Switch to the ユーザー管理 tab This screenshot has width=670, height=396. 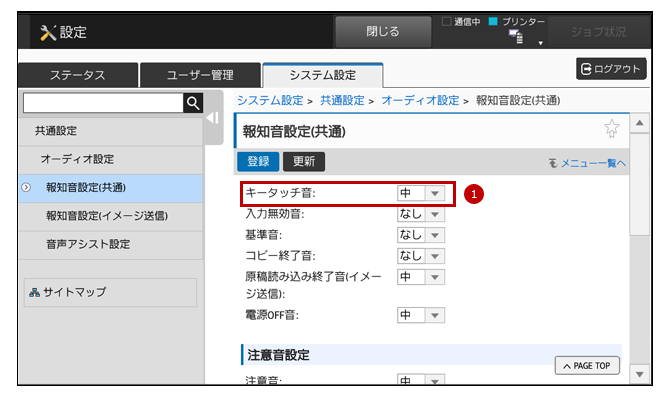tap(200, 75)
